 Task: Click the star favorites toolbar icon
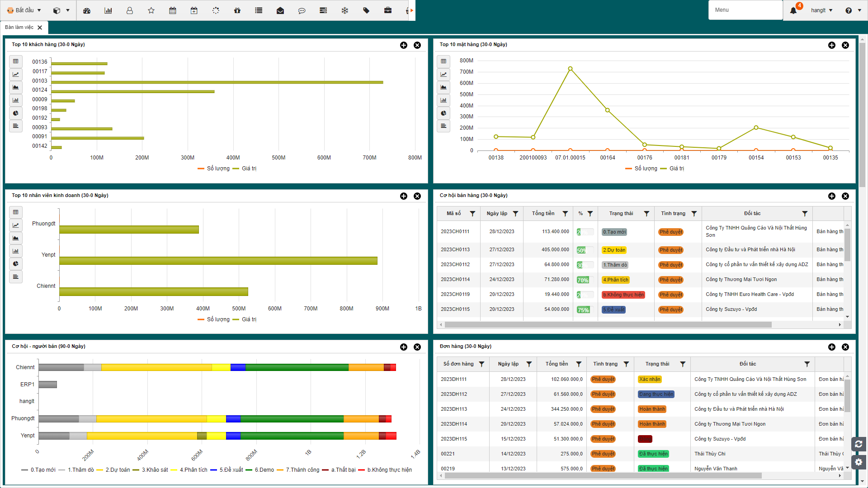tap(151, 10)
